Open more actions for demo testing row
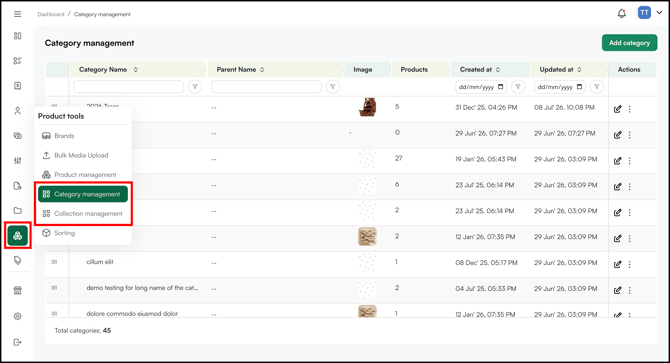 click(629, 290)
